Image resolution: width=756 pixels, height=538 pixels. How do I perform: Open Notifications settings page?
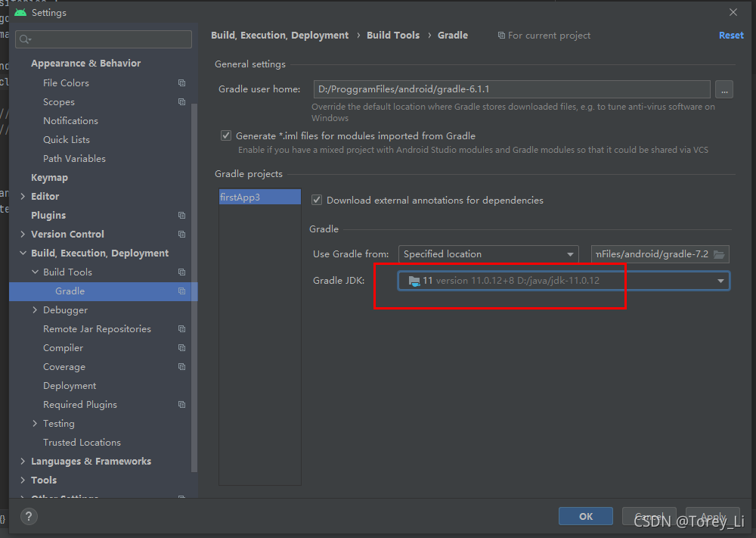click(x=70, y=120)
